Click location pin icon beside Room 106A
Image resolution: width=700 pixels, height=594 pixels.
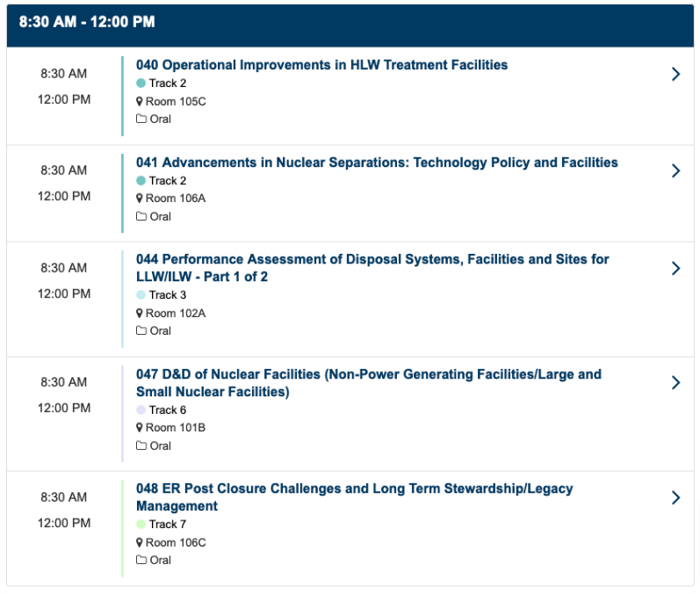[x=140, y=199]
